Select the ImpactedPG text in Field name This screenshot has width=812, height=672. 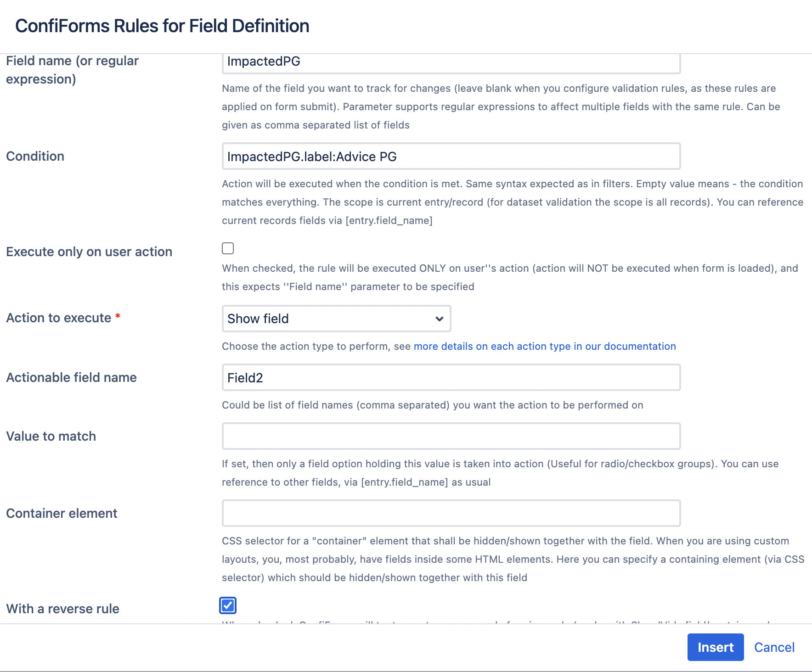point(263,62)
